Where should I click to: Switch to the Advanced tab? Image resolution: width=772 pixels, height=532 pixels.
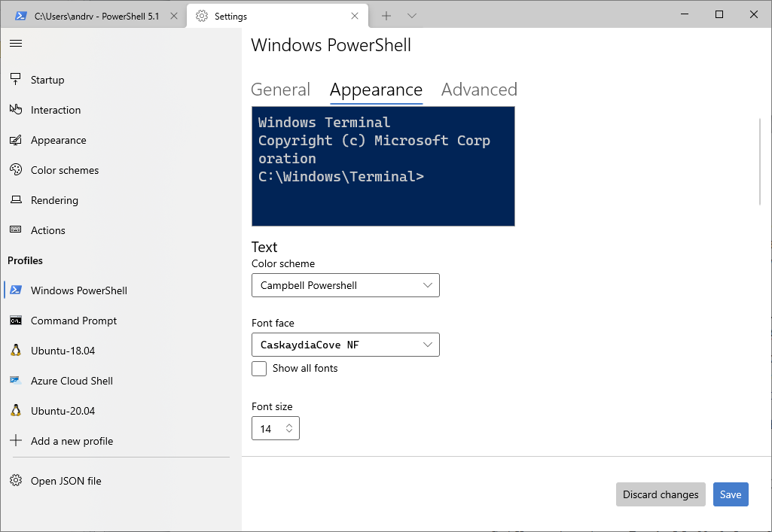coord(479,90)
